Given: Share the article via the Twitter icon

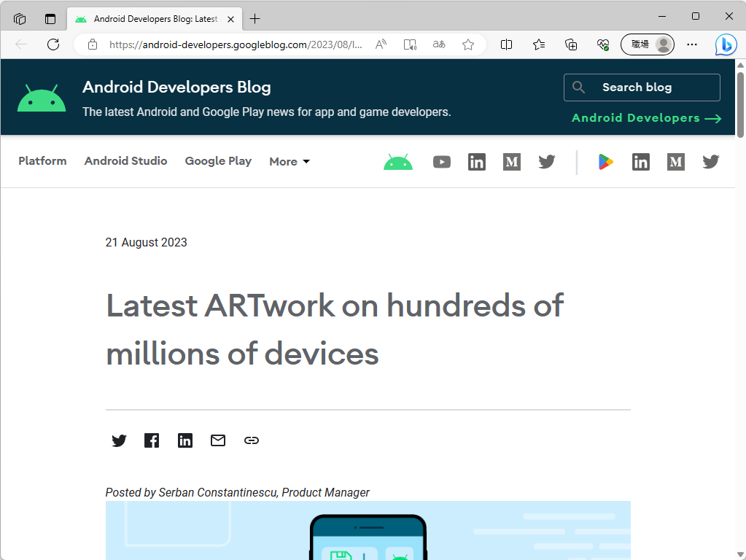Looking at the screenshot, I should (x=119, y=440).
